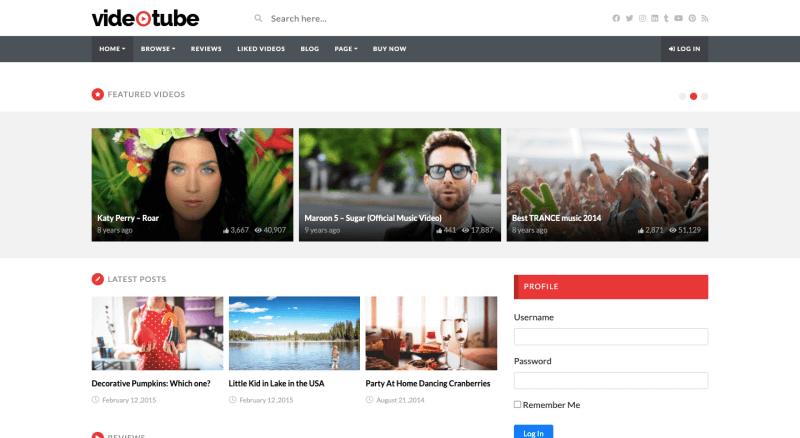
Task: Open the Tumblr social icon
Action: [666, 18]
